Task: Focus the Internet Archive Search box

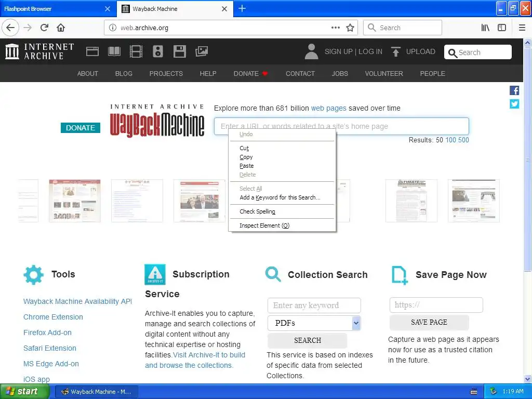Action: (478, 52)
